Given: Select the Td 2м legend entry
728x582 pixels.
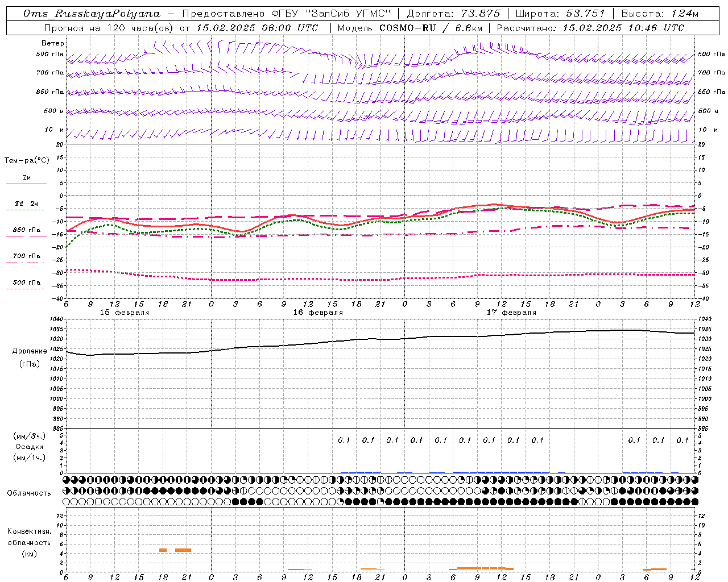Looking at the screenshot, I should 27,203.
